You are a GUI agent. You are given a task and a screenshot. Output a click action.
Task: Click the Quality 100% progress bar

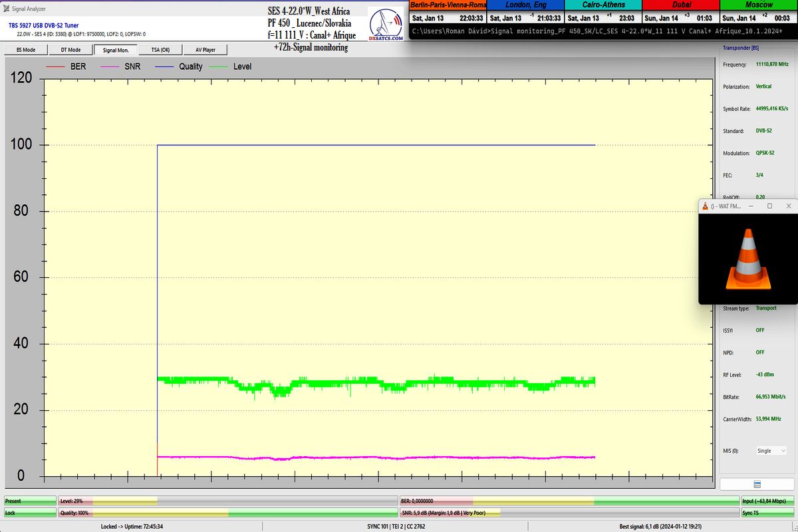point(227,513)
